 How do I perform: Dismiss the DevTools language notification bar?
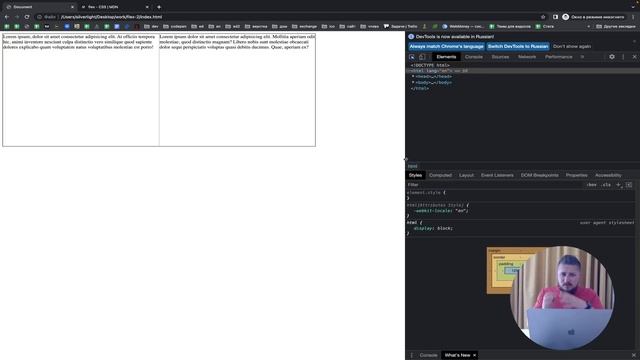[634, 41]
